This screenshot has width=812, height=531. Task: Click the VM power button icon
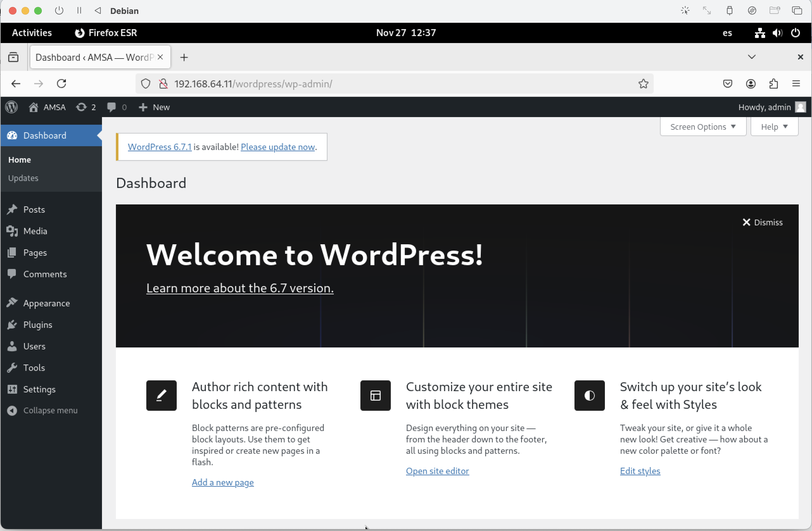pos(59,10)
